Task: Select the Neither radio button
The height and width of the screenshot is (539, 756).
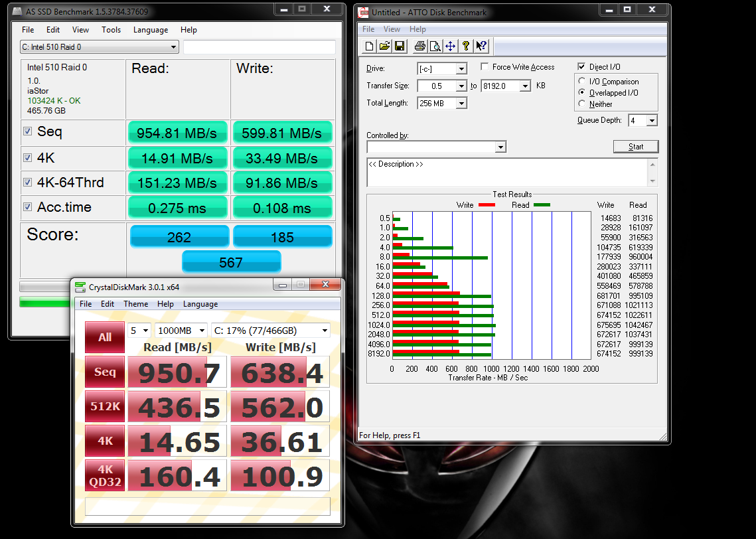Action: click(582, 103)
